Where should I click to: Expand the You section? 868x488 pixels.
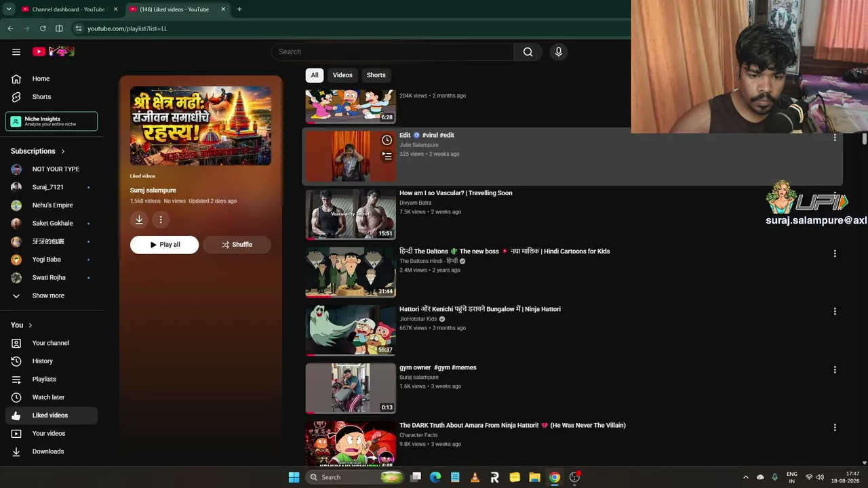tap(22, 325)
